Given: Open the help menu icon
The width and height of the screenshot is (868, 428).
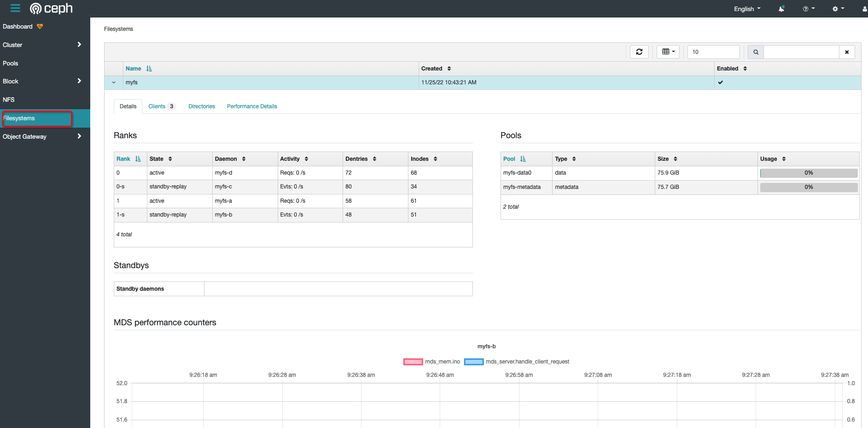Looking at the screenshot, I should 809,9.
